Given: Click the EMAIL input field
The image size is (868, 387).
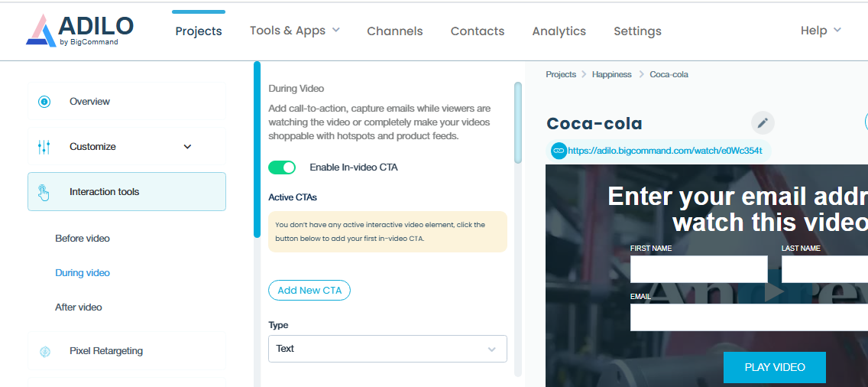Looking at the screenshot, I should 749,317.
